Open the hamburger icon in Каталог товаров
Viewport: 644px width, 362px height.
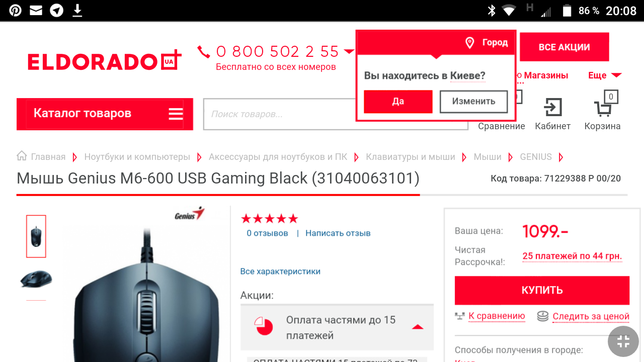[x=176, y=114]
